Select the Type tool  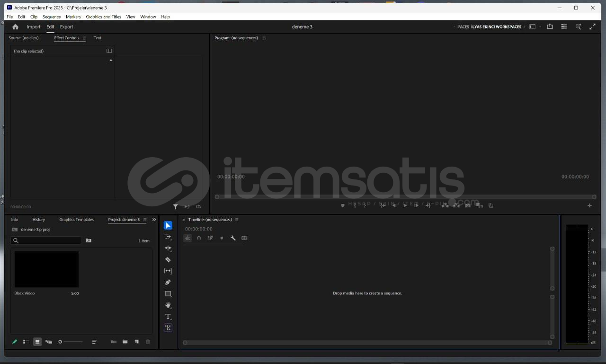(x=168, y=317)
